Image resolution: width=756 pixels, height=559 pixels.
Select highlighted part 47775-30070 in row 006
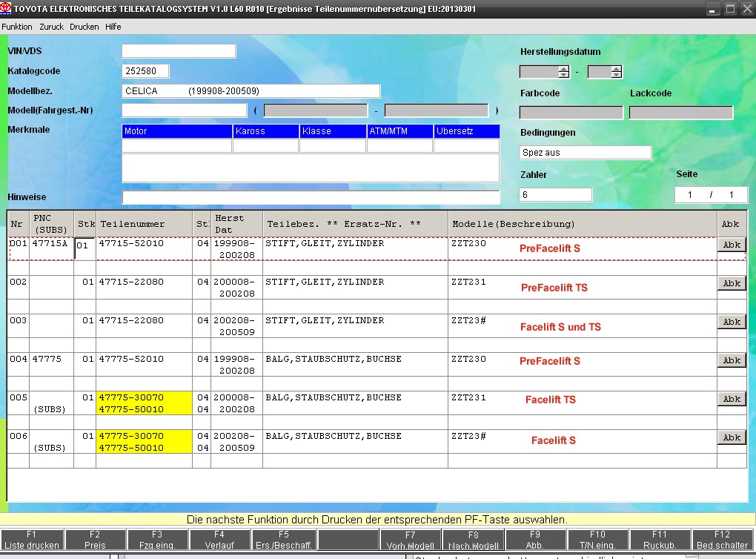[131, 436]
